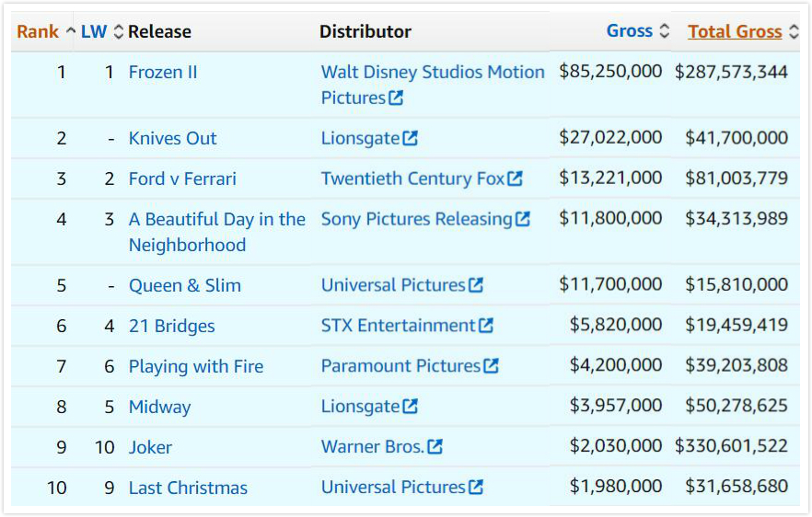The height and width of the screenshot is (517, 812).
Task: Open external link icon beside Warner Bros.
Action: point(435,447)
